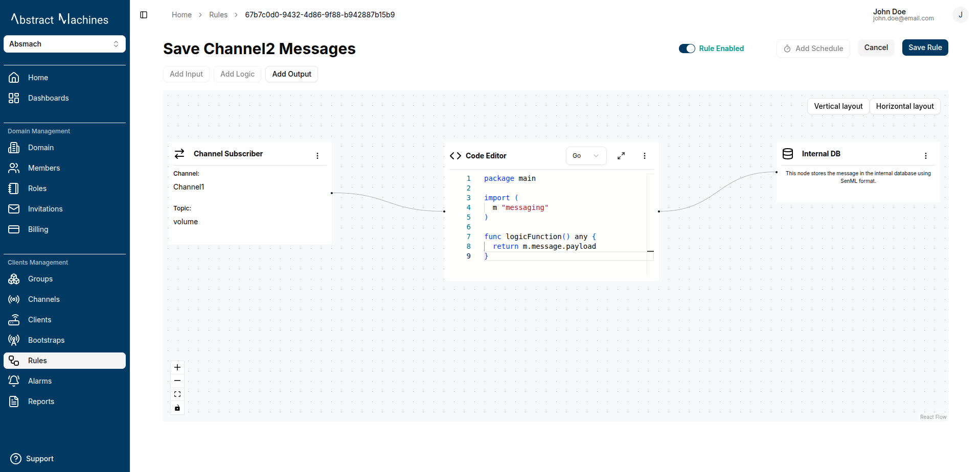
Task: Switch to Horizontal layout
Action: coord(904,106)
